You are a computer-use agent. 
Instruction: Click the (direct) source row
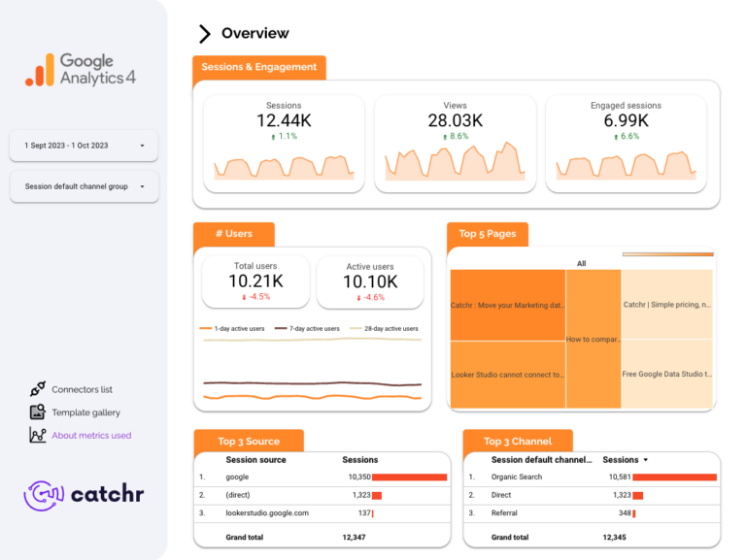point(322,495)
